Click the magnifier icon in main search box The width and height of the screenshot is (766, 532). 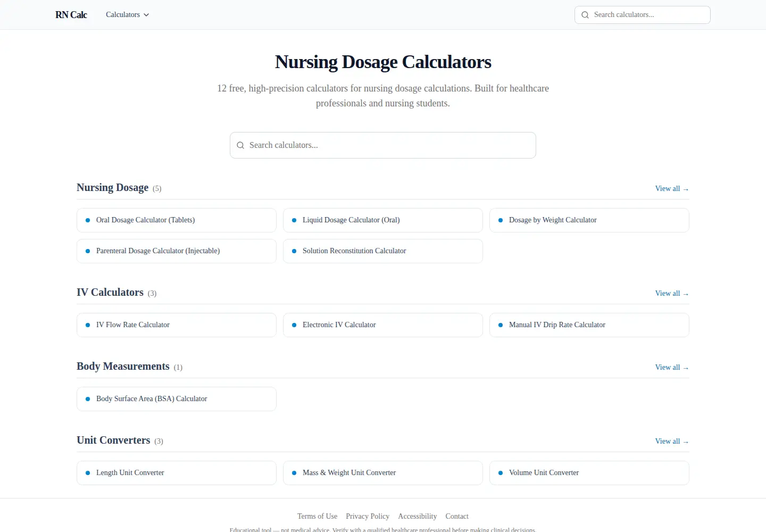pos(240,145)
